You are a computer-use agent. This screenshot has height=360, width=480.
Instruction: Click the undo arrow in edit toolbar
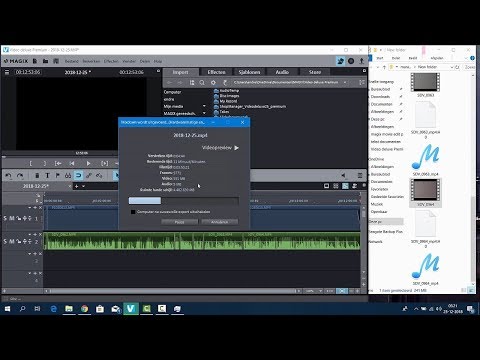[8, 175]
